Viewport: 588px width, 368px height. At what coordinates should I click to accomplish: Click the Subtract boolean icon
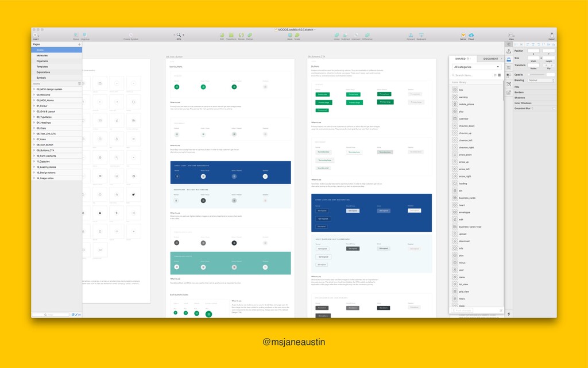coord(345,36)
